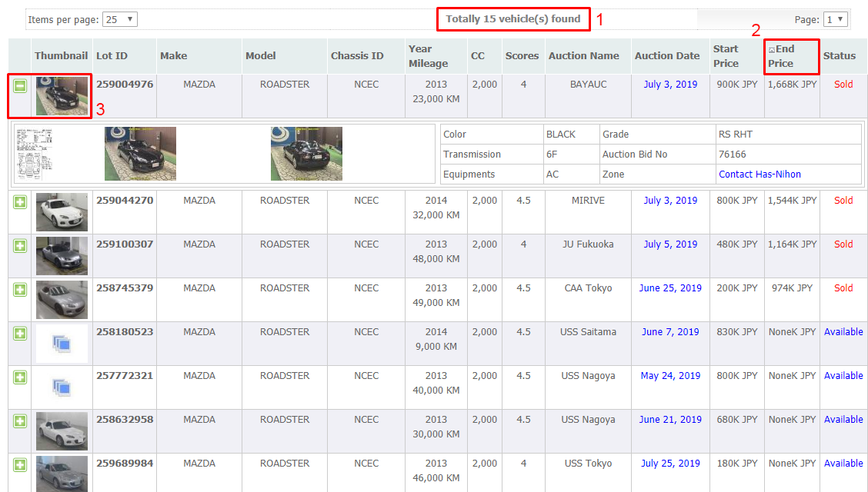Image resolution: width=868 pixels, height=492 pixels.
Task: Click the Available status for lot 258180523
Action: pyautogui.click(x=843, y=332)
